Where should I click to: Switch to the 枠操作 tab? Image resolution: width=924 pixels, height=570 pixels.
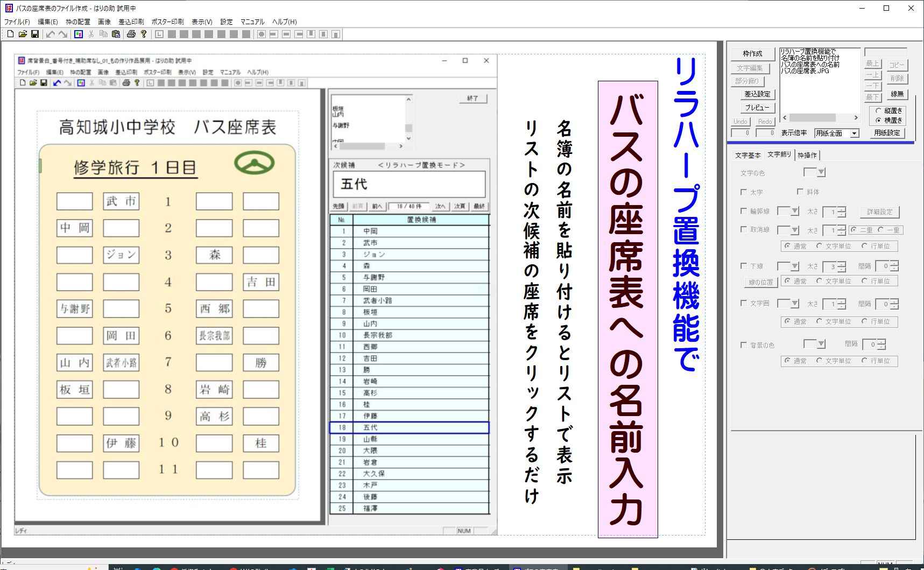[x=807, y=155]
